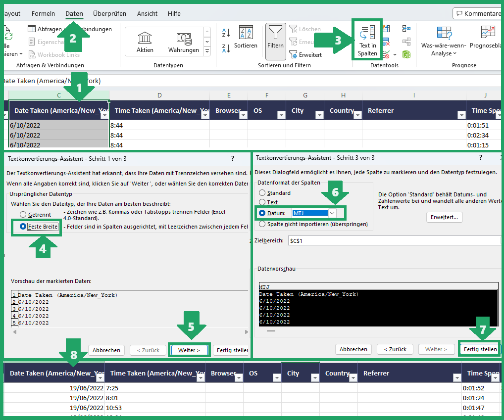The height and width of the screenshot is (420, 504).
Task: Click the right arrow of the Vorschau scrollbar
Action: [x=246, y=332]
